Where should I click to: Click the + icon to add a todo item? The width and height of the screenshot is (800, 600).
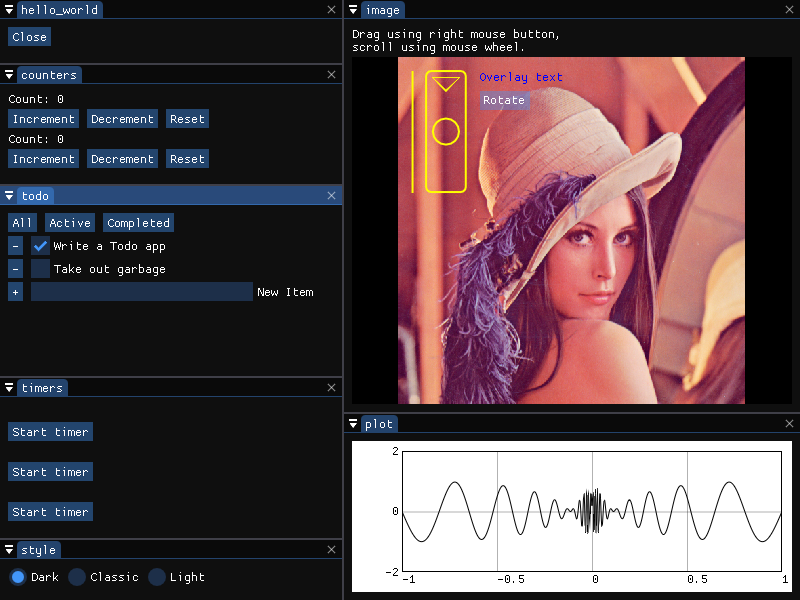tap(14, 291)
